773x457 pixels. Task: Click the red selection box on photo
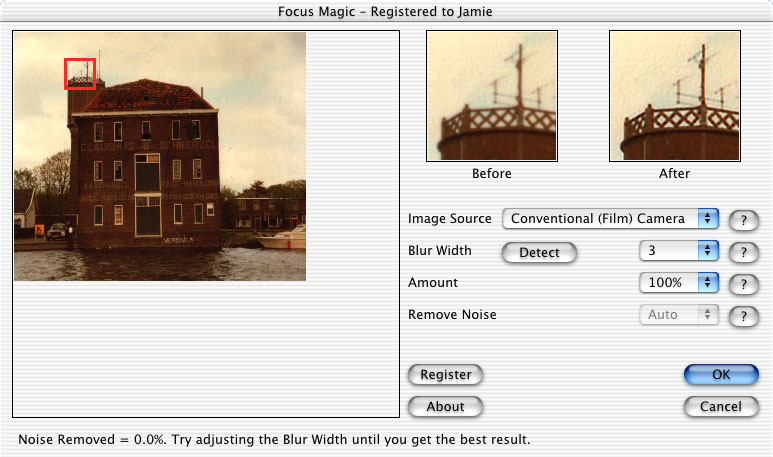(x=80, y=74)
